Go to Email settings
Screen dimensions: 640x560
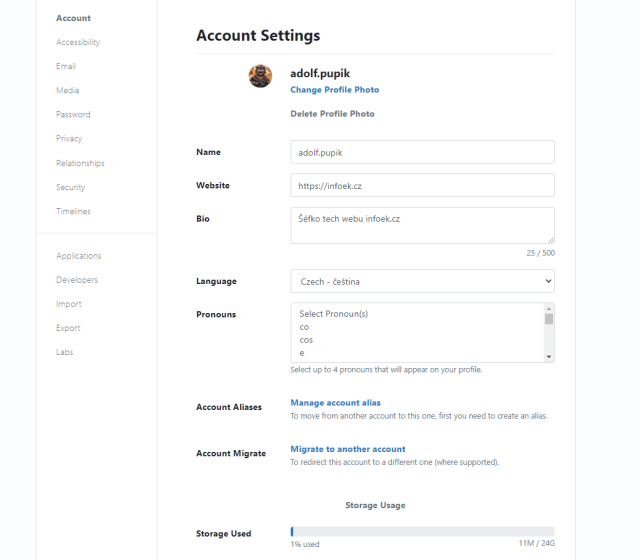(66, 66)
